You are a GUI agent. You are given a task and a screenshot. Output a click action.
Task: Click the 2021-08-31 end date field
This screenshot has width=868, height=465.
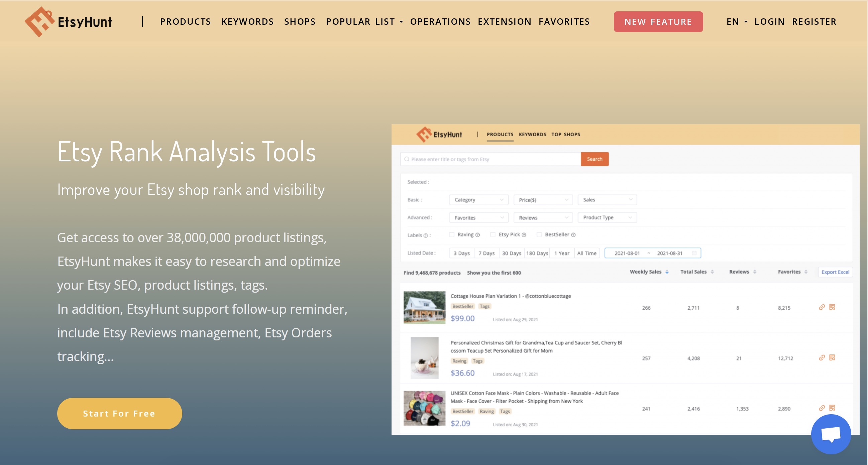(669, 253)
